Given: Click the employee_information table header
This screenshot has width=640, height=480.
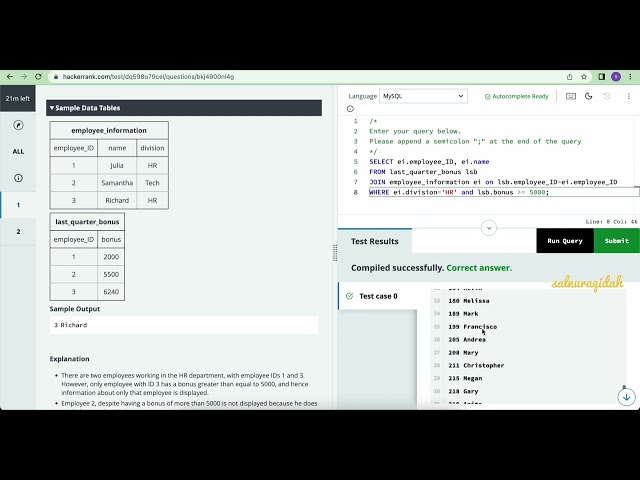Looking at the screenshot, I should coord(109,130).
